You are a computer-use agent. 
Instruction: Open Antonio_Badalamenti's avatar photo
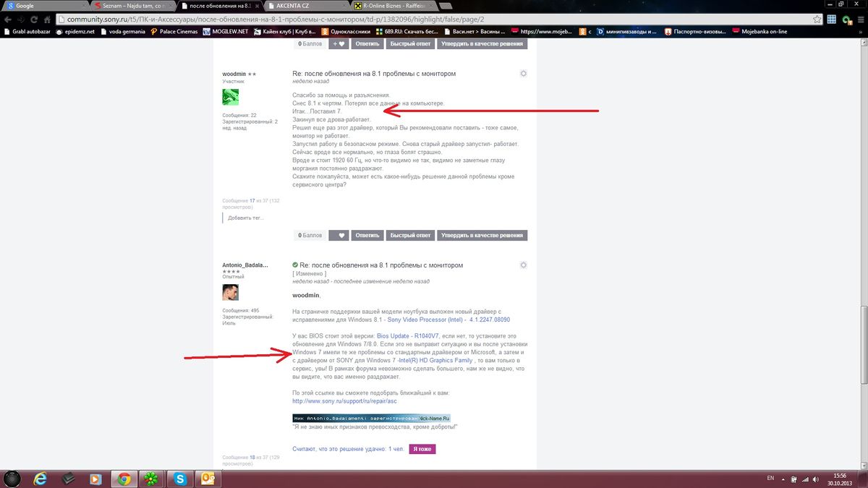pyautogui.click(x=230, y=292)
